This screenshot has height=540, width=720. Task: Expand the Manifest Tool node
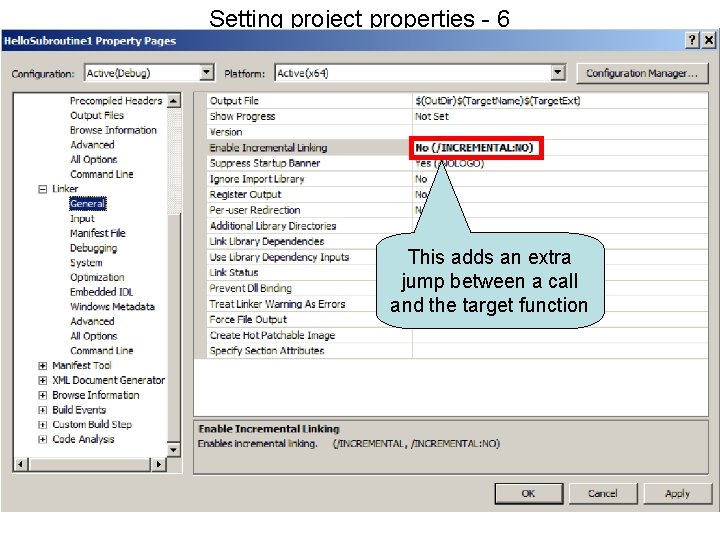pos(42,366)
